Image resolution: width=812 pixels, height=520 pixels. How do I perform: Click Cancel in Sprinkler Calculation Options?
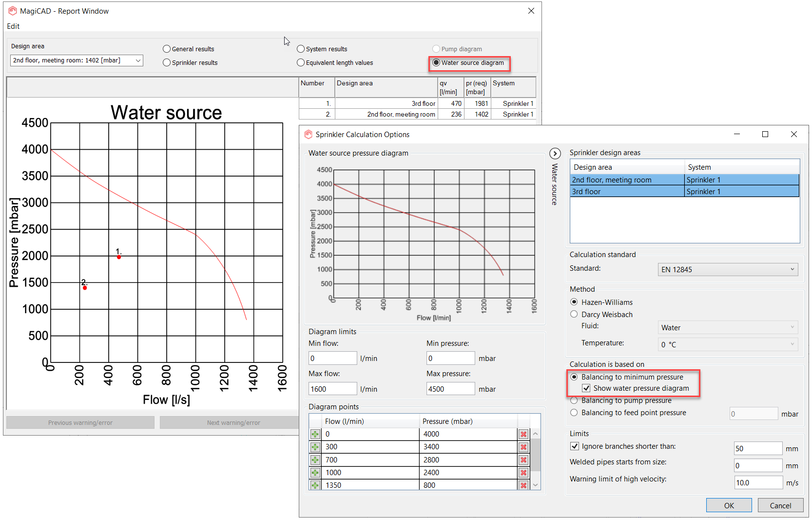[780, 505]
